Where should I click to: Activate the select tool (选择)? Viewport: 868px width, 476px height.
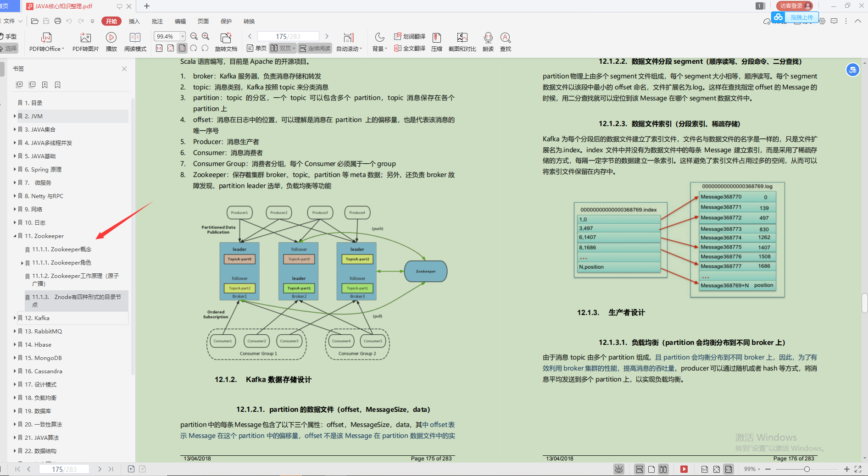click(8, 48)
